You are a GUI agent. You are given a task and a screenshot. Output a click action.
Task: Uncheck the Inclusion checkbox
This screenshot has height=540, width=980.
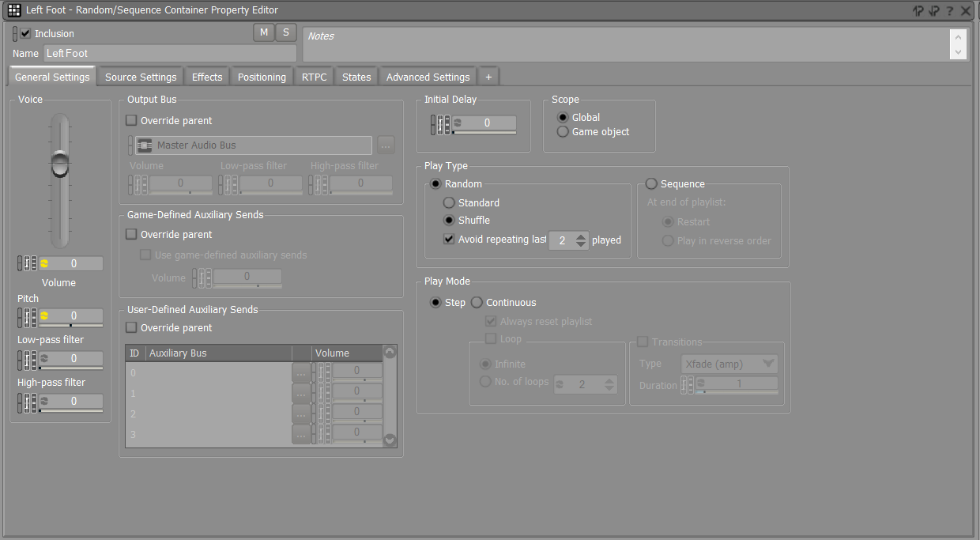(26, 33)
